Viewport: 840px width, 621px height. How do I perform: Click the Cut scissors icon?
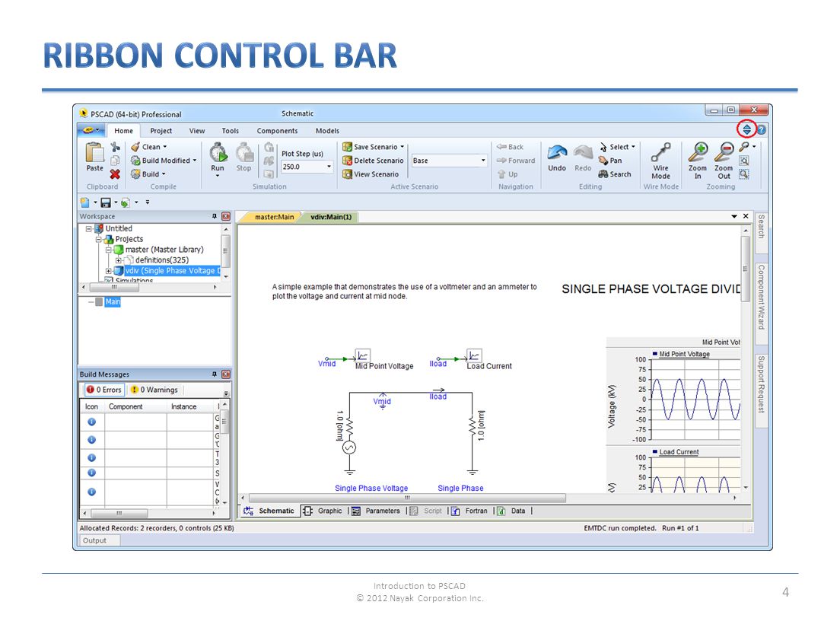[115, 146]
